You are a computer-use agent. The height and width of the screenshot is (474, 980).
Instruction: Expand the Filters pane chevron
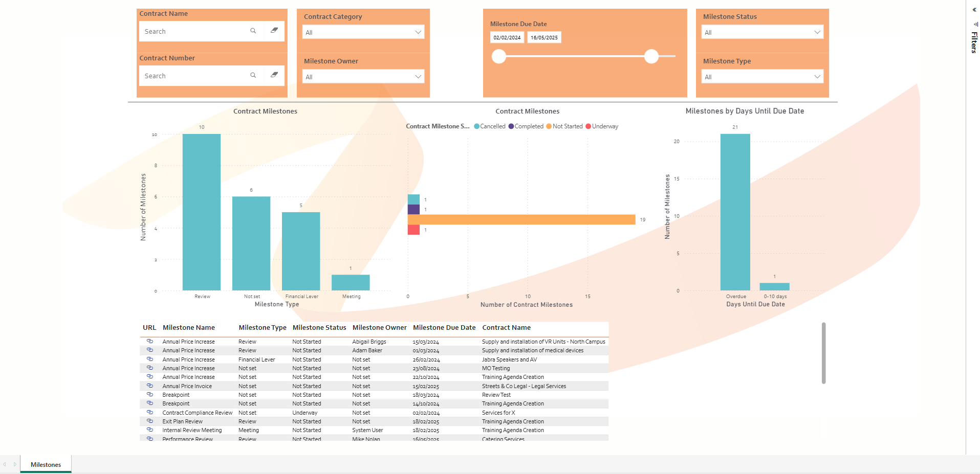tap(974, 10)
